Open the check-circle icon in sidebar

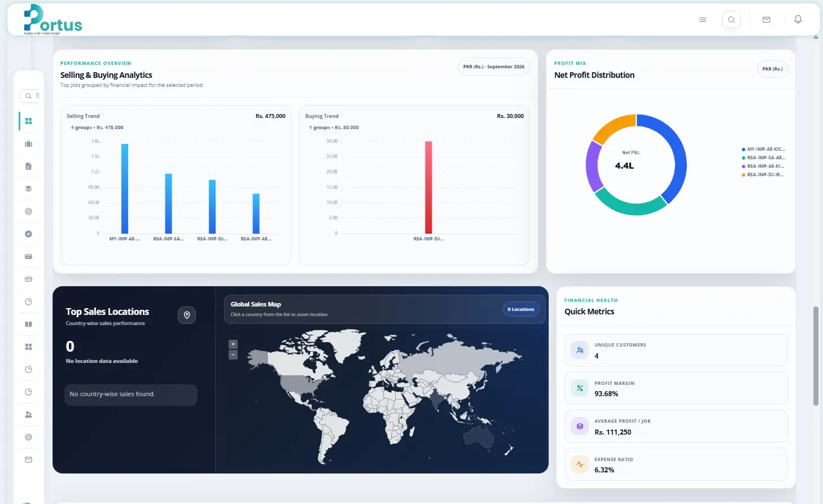point(29,234)
